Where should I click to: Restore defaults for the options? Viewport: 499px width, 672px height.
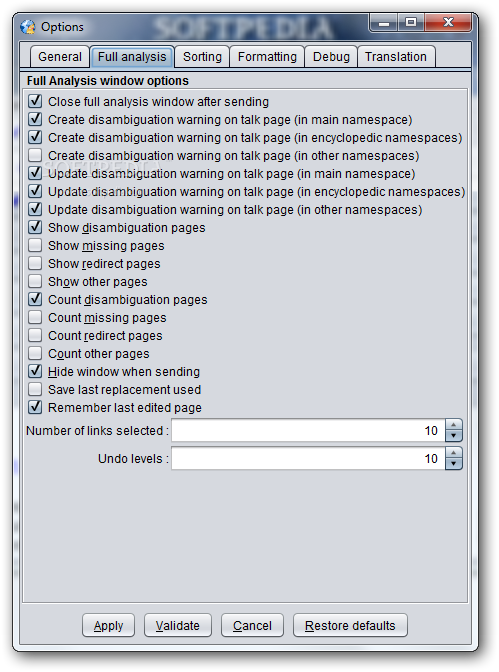[x=350, y=626]
